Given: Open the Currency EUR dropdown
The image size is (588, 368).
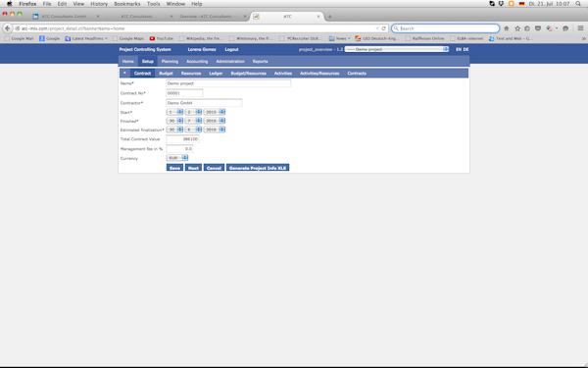Looking at the screenshot, I should tap(177, 158).
